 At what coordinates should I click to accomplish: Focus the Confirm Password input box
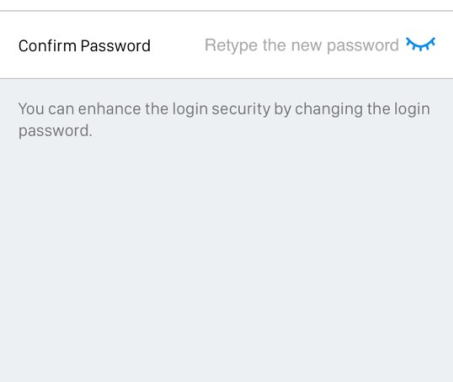pyautogui.click(x=301, y=45)
